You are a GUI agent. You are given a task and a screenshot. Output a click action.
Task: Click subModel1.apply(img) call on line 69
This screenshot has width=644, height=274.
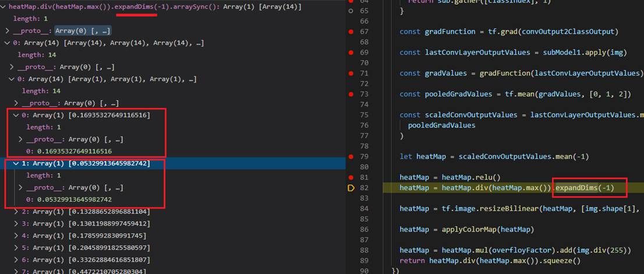tap(583, 52)
